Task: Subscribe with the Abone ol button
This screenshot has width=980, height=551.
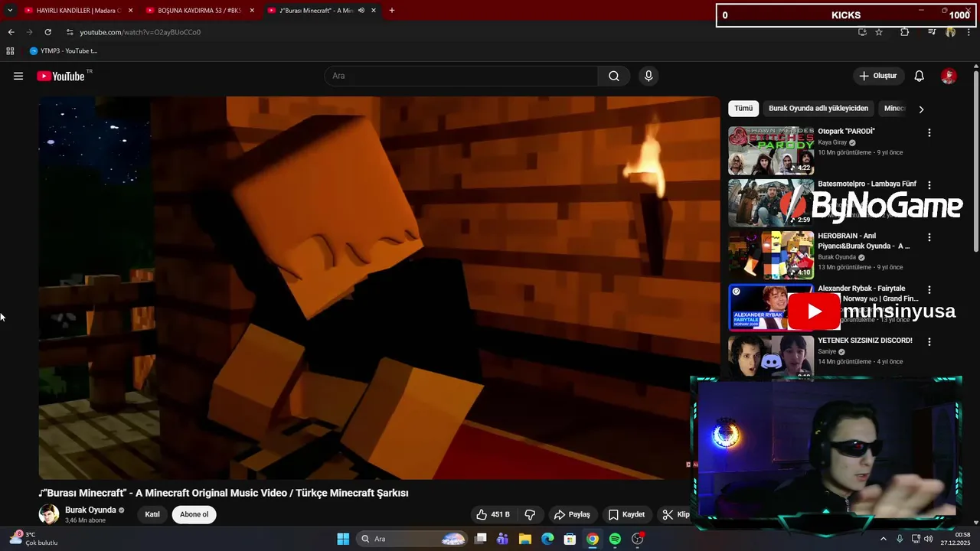Action: tap(194, 514)
